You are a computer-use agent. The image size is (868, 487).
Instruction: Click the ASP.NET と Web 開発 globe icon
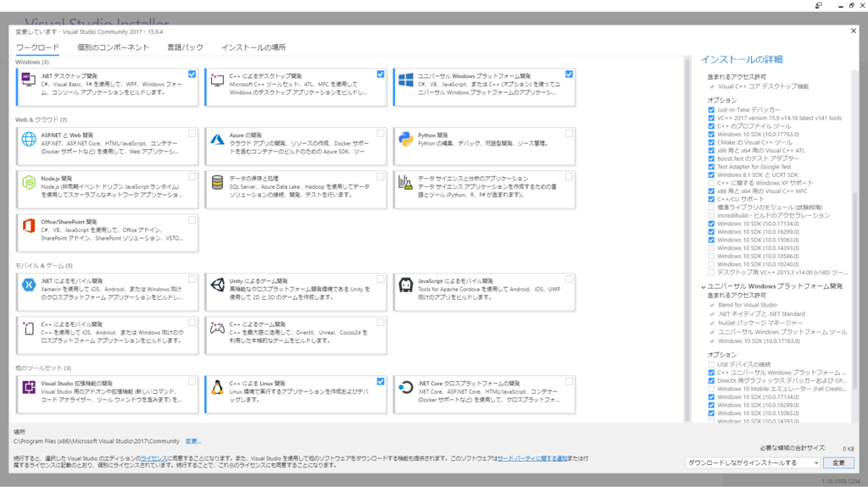pyautogui.click(x=29, y=139)
